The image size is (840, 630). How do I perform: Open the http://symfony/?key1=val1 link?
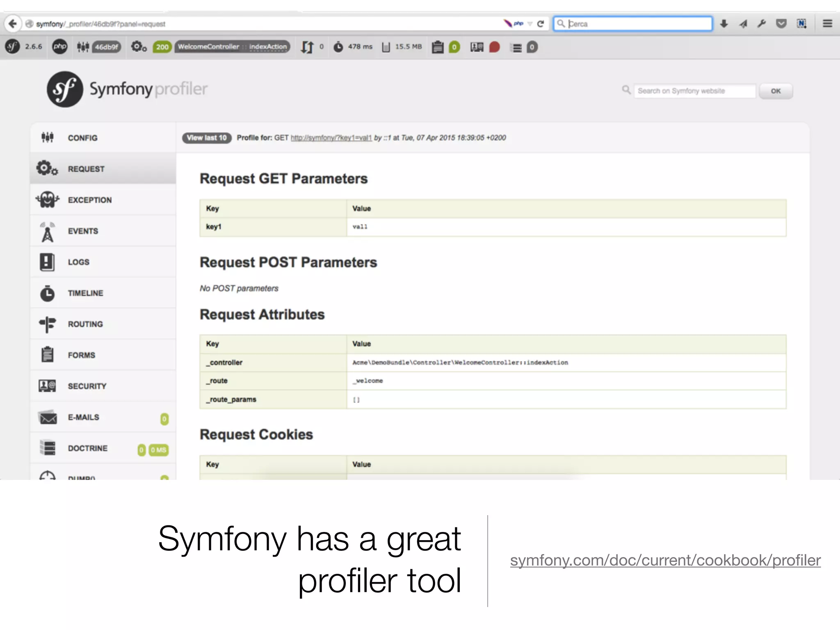click(331, 138)
